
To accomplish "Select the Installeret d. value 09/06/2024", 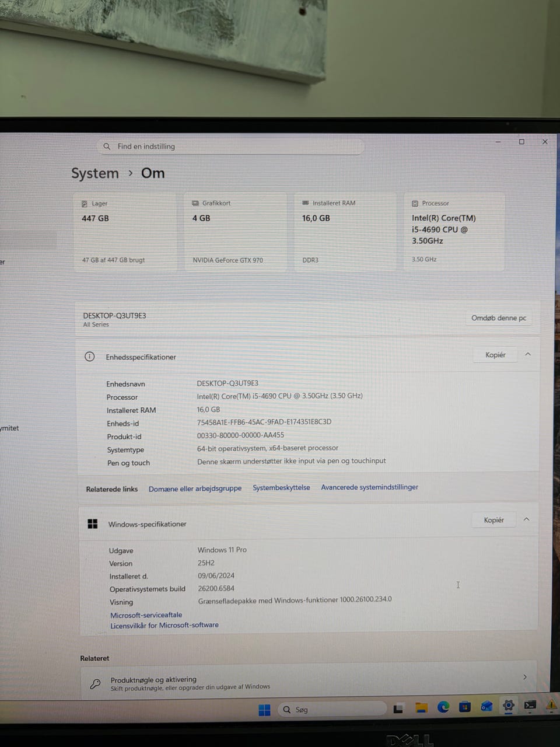I will point(216,575).
